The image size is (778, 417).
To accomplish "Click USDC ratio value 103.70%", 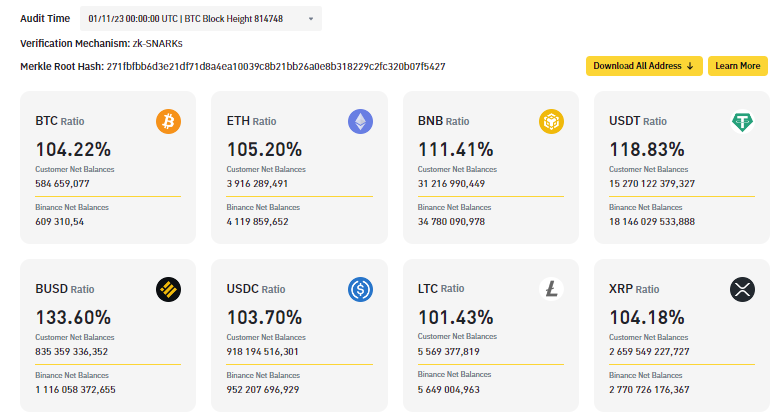I will pos(264,317).
